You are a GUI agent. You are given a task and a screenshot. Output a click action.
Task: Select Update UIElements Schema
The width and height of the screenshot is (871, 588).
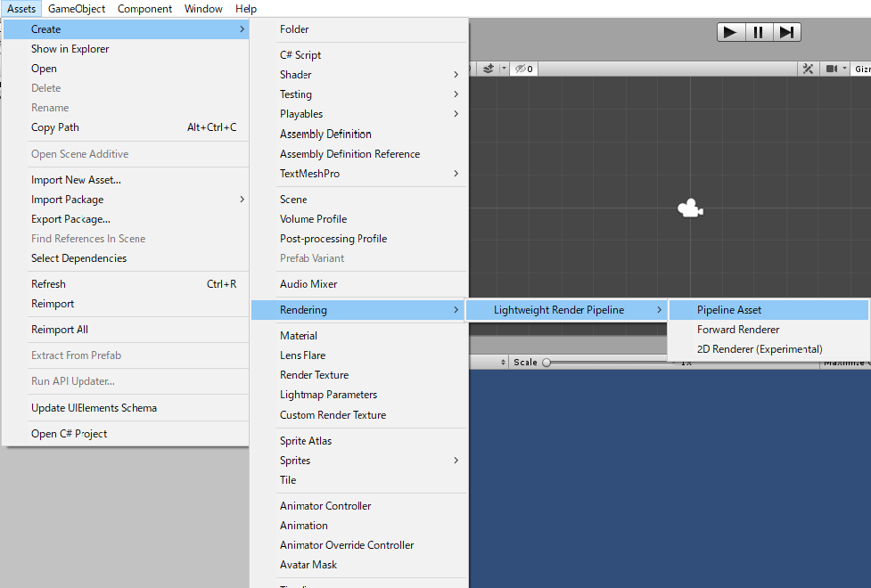click(126, 408)
